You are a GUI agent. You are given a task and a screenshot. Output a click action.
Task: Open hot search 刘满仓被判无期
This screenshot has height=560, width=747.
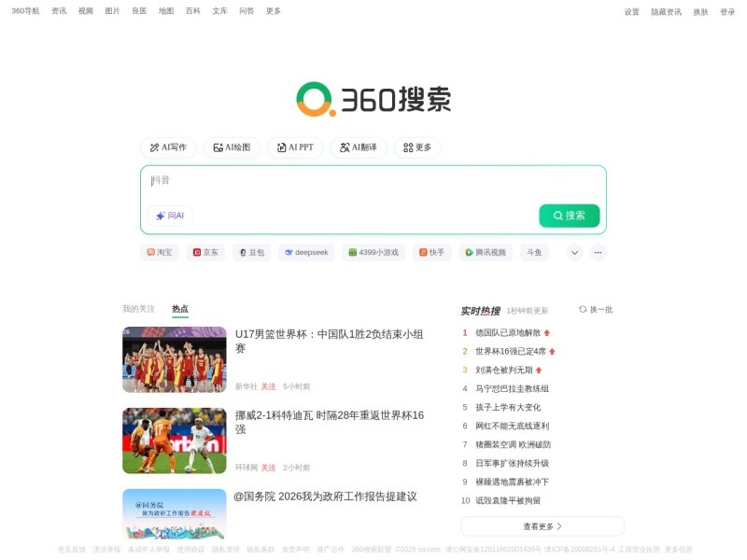[504, 370]
